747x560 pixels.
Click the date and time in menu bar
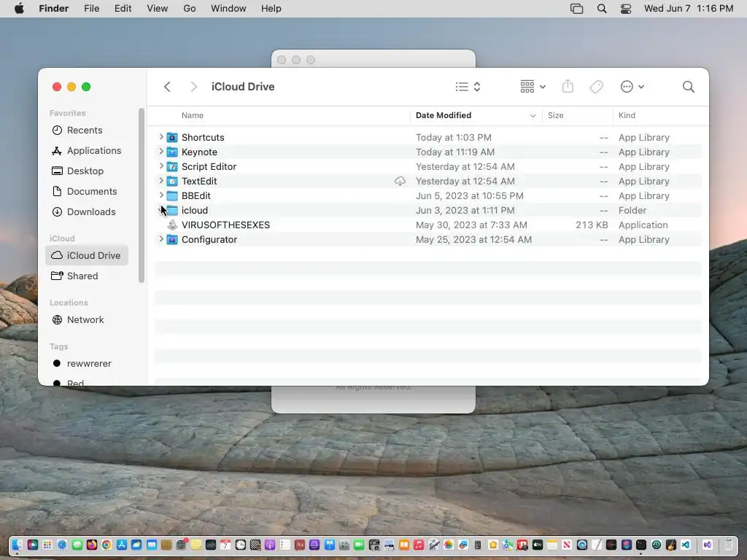(689, 9)
